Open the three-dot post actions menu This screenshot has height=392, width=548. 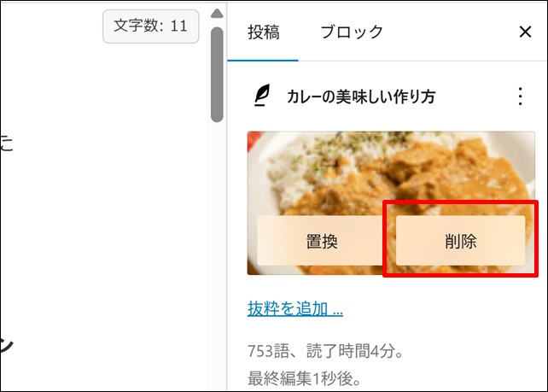[520, 97]
